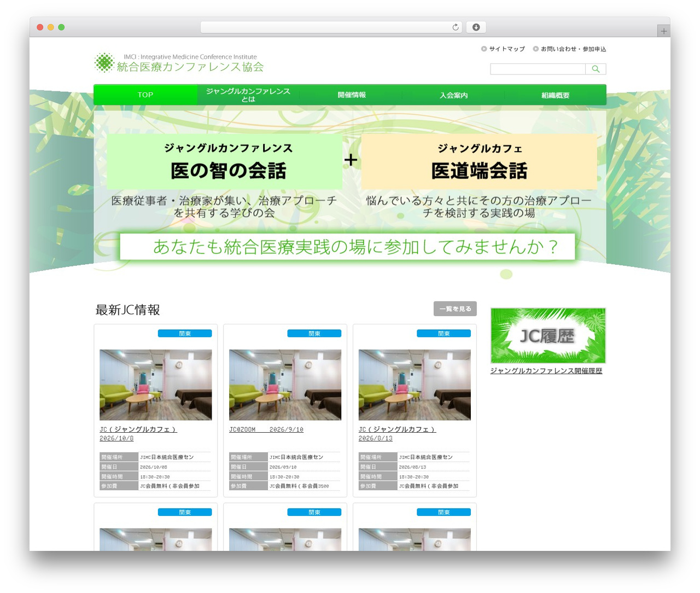Select 組織概要 in the navigation bar
Viewport: 700px width, 593px height.
pyautogui.click(x=555, y=95)
